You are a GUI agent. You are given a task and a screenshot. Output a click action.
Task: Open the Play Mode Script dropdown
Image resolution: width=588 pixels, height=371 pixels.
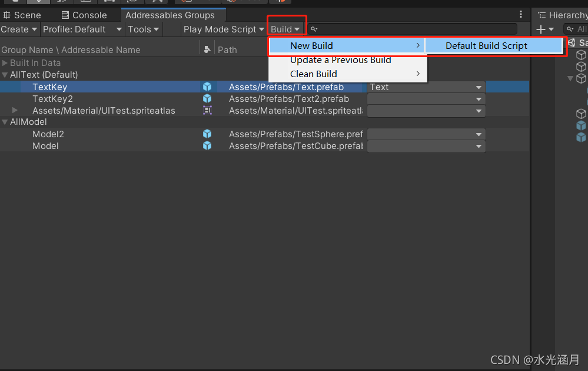point(224,29)
